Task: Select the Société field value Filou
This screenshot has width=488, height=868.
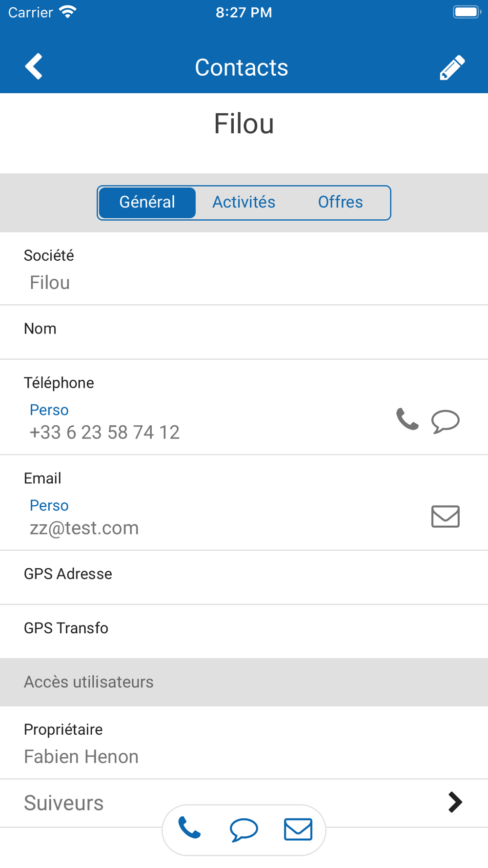Action: 50,283
